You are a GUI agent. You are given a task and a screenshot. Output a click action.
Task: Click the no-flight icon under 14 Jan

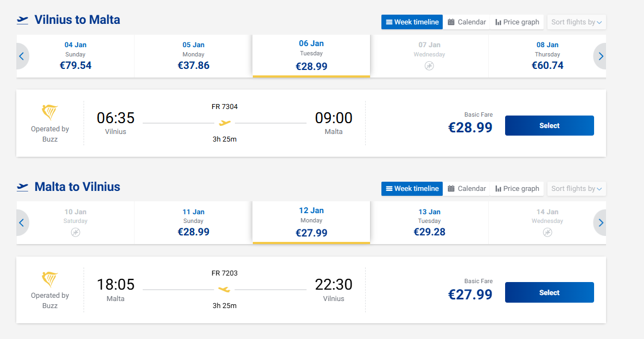coord(547,233)
